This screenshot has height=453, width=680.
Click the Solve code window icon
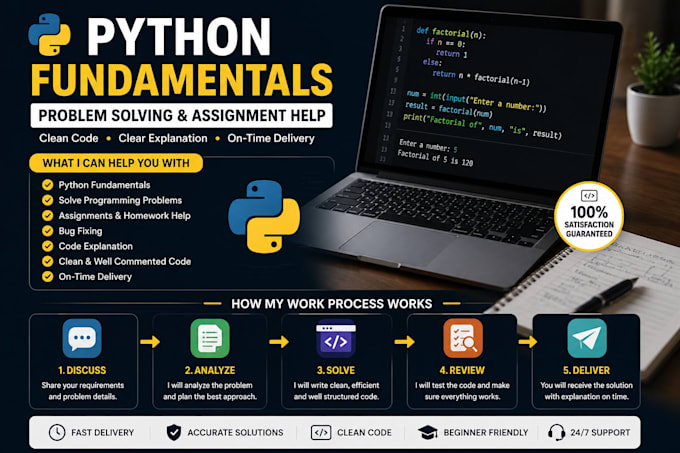click(x=336, y=338)
